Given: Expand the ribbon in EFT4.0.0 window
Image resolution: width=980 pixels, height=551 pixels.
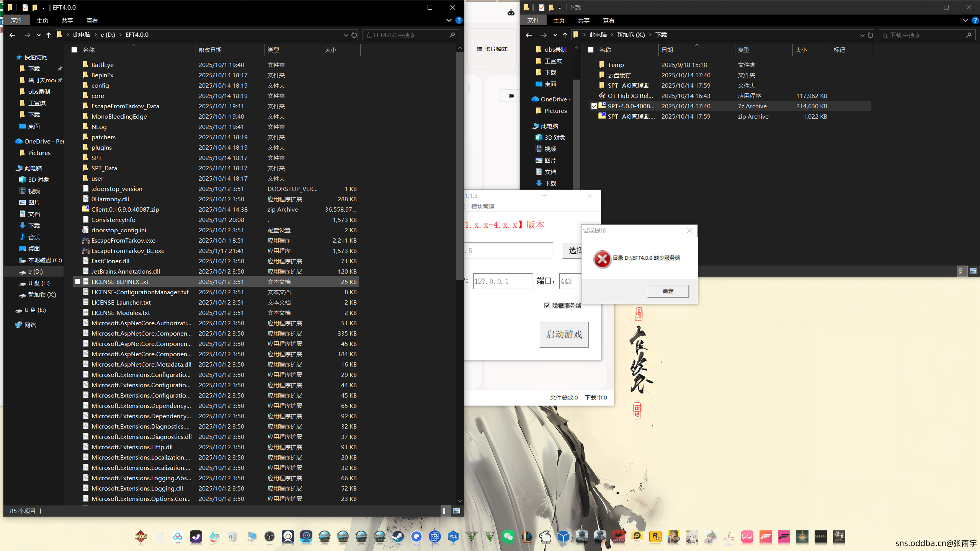Looking at the screenshot, I should coord(449,20).
